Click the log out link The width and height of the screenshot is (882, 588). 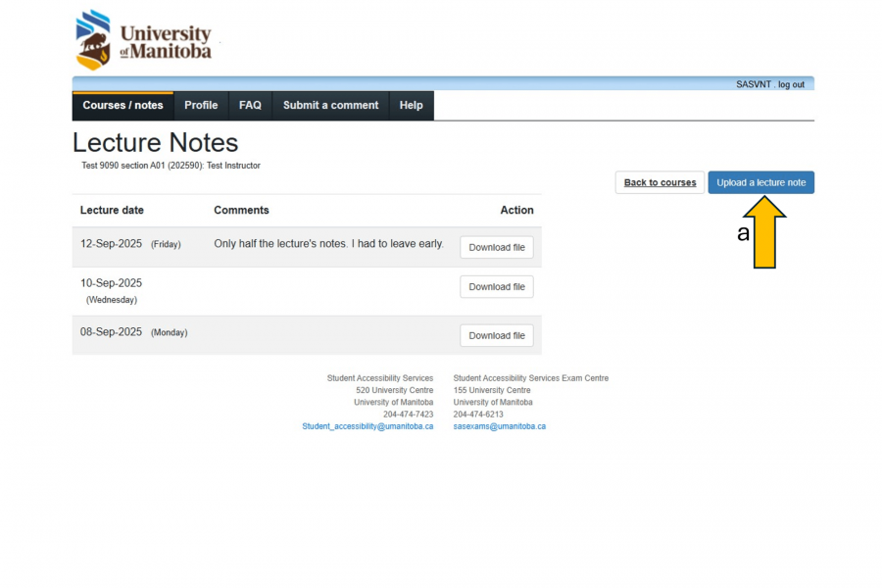(x=790, y=84)
